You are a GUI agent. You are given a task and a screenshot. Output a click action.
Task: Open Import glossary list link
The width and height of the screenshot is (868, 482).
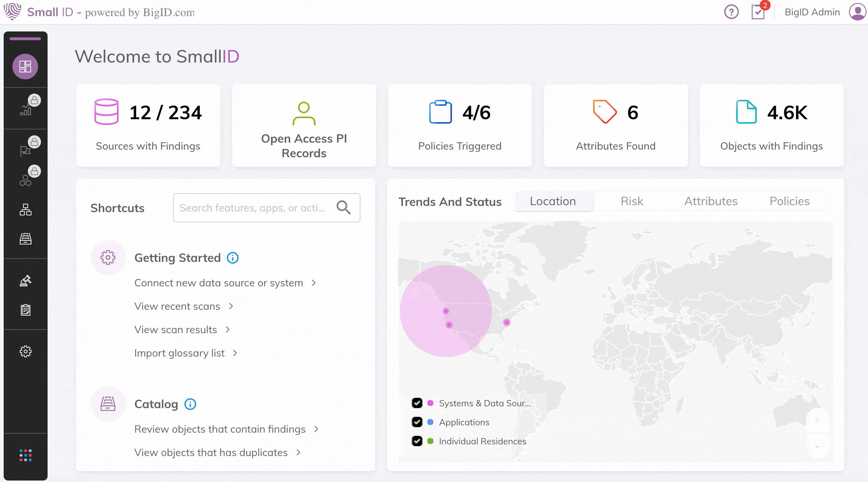coord(179,353)
